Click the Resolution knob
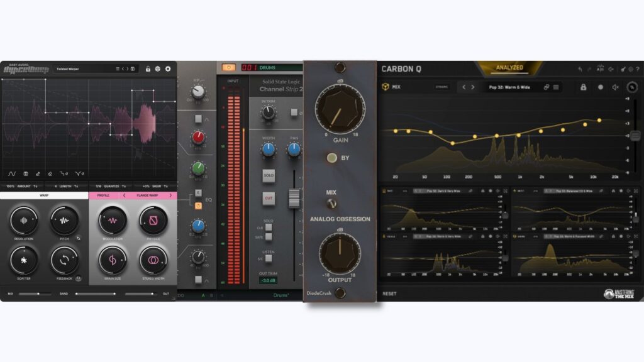The width and height of the screenshot is (644, 362). tap(24, 221)
